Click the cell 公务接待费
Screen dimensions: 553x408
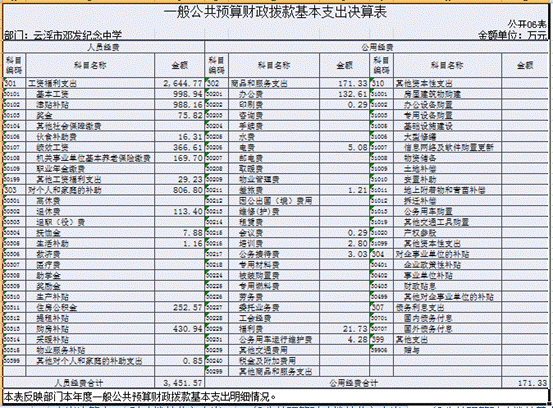pos(274,254)
